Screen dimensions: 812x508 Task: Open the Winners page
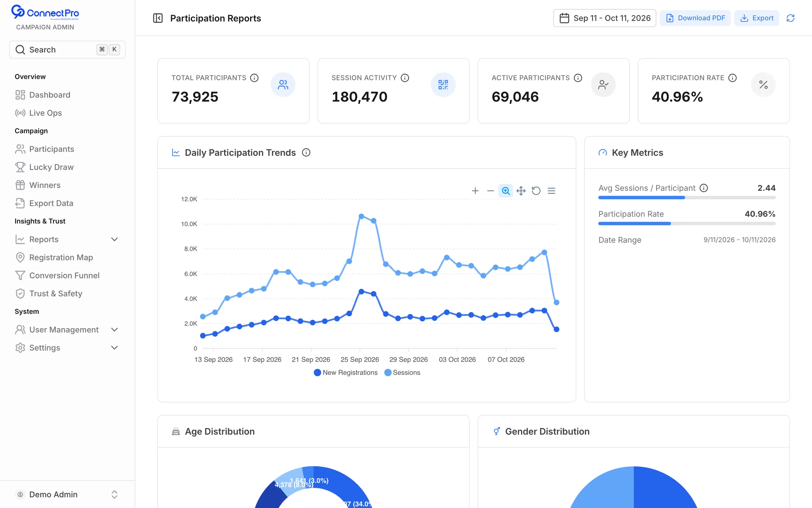pyautogui.click(x=67, y=185)
